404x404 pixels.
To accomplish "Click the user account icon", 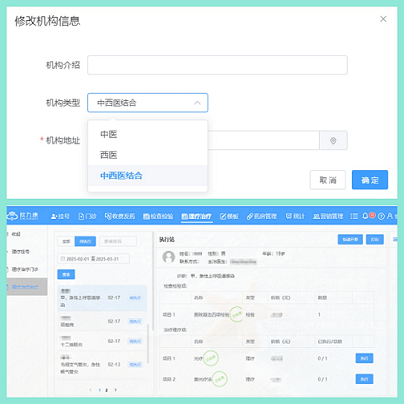I will click(389, 216).
